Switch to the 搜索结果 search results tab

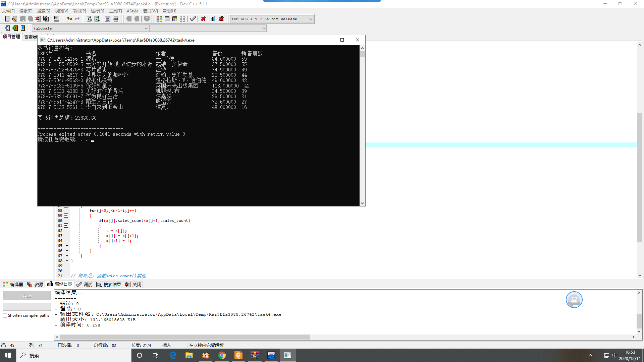109,285
